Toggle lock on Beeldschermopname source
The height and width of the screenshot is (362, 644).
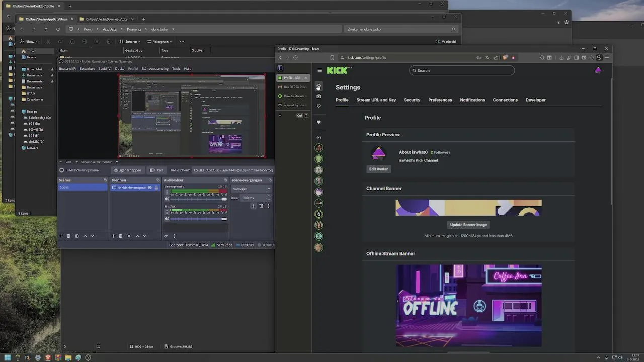point(156,188)
